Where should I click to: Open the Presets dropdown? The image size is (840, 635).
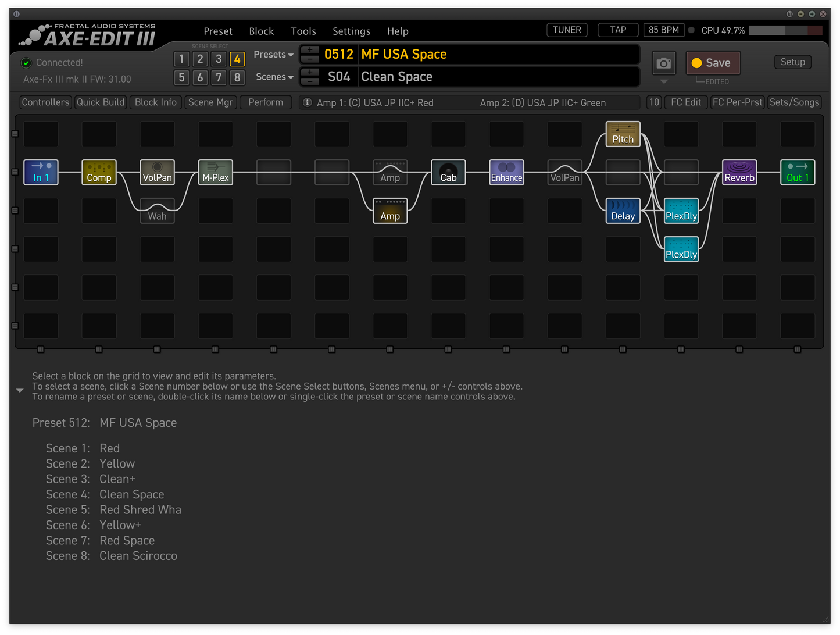point(273,54)
